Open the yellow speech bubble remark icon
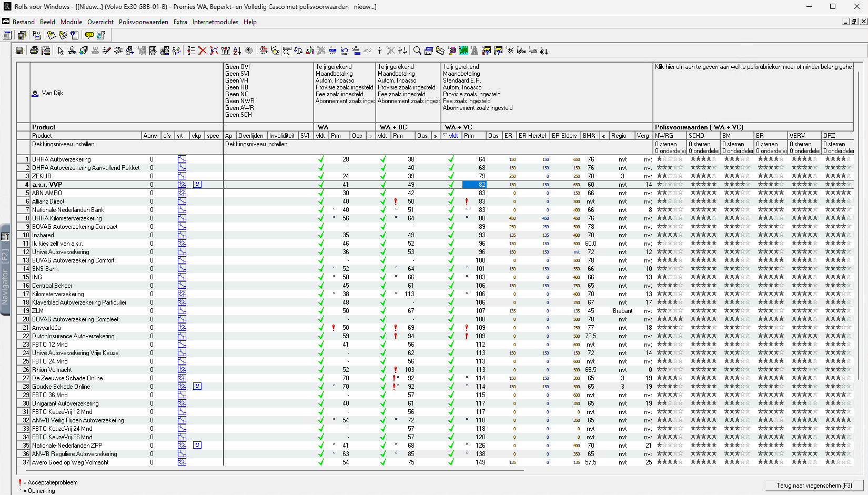The image size is (868, 495). click(89, 35)
